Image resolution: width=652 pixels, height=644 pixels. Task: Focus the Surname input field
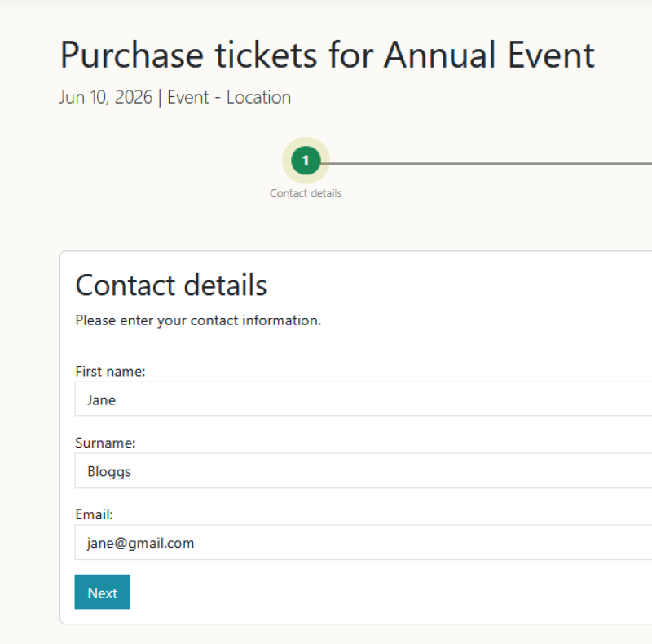(x=367, y=471)
